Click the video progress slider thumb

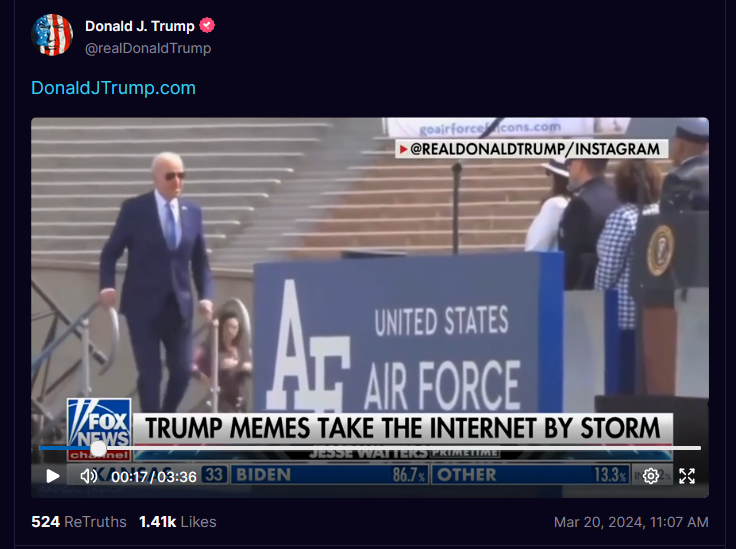click(x=98, y=448)
